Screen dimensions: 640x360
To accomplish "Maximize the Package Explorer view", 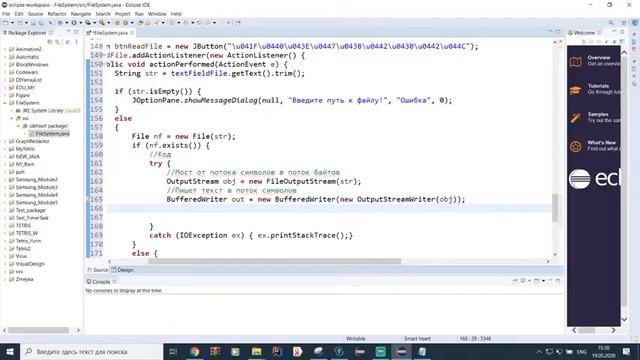I will tap(76, 32).
